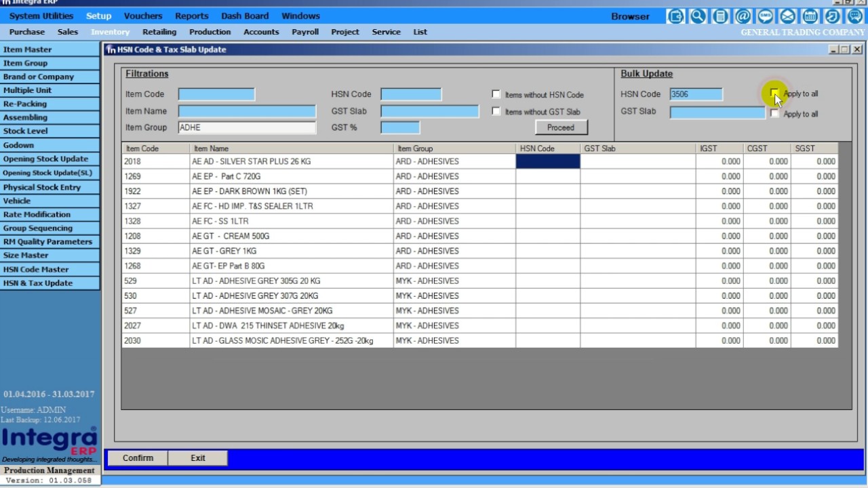The image size is (868, 488).
Task: Open the Reports menu
Action: coord(192,16)
